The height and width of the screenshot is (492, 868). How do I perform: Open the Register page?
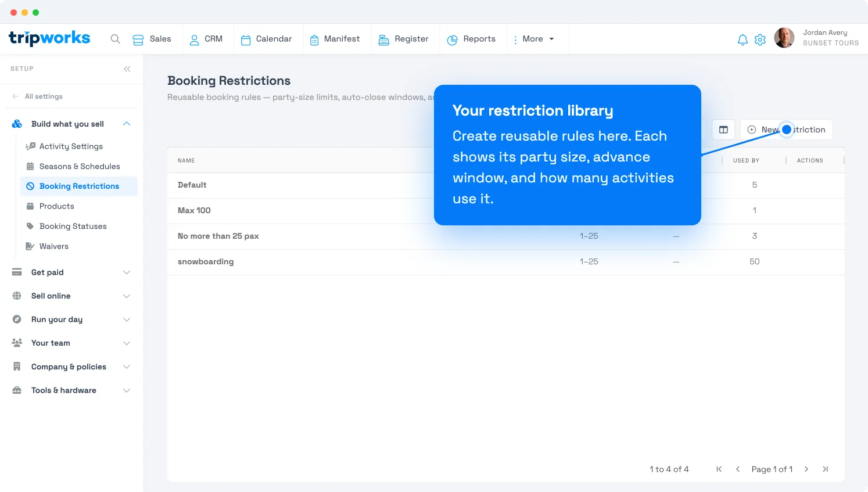pos(403,39)
